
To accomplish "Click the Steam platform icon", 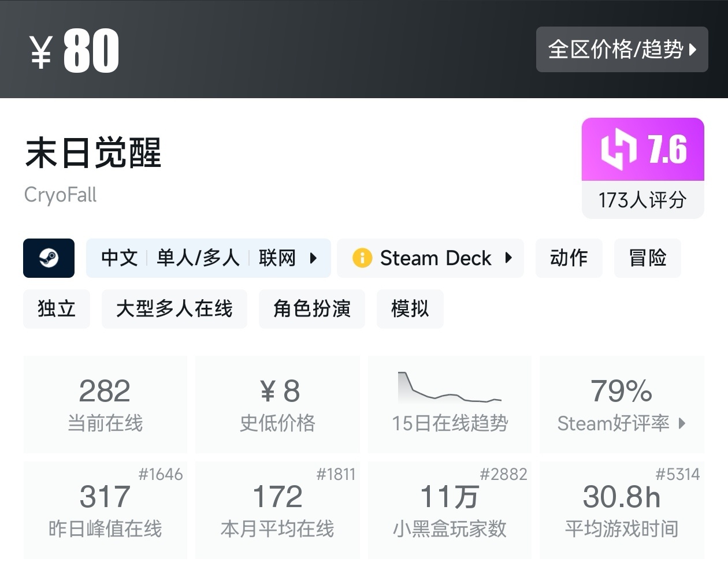I will tap(49, 258).
